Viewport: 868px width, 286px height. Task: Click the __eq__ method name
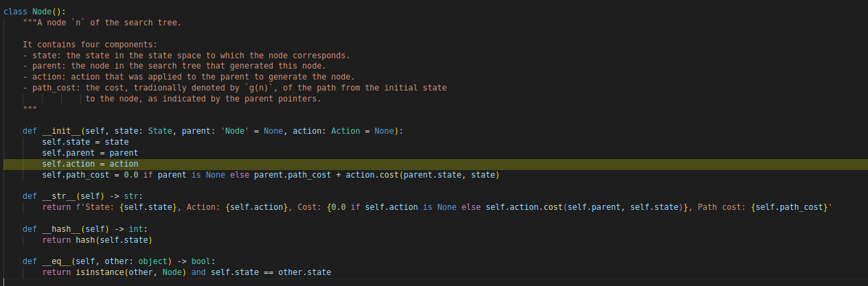56,262
